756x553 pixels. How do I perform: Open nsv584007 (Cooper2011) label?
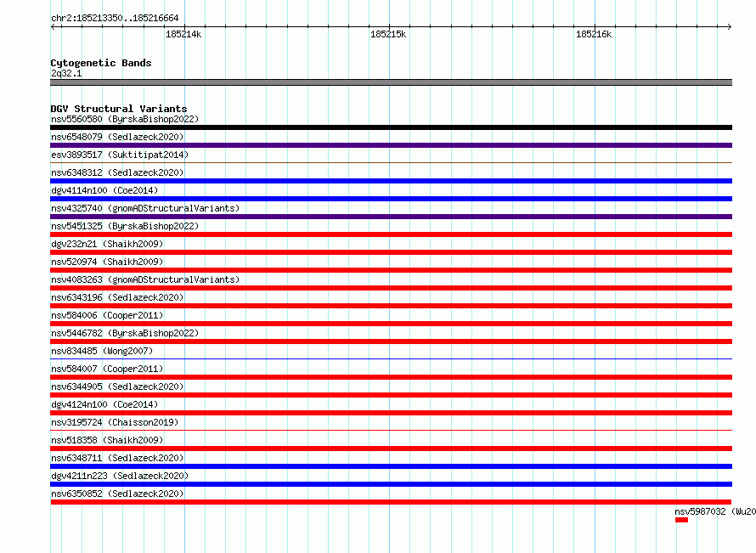pos(107,369)
